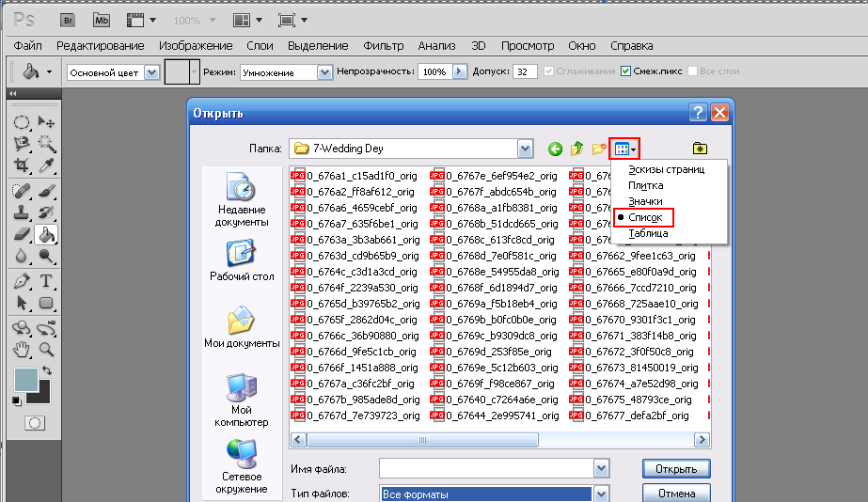The image size is (868, 502).
Task: Select the Crop tool
Action: click(x=23, y=166)
